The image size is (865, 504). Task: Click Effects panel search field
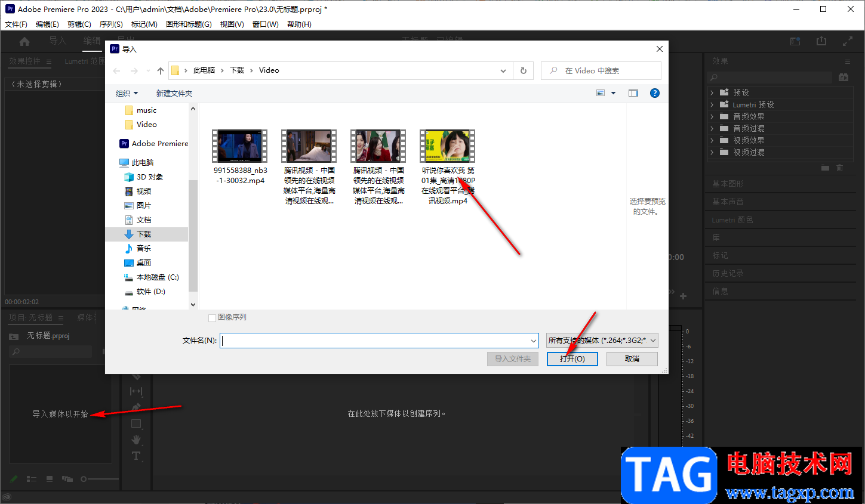pos(770,77)
